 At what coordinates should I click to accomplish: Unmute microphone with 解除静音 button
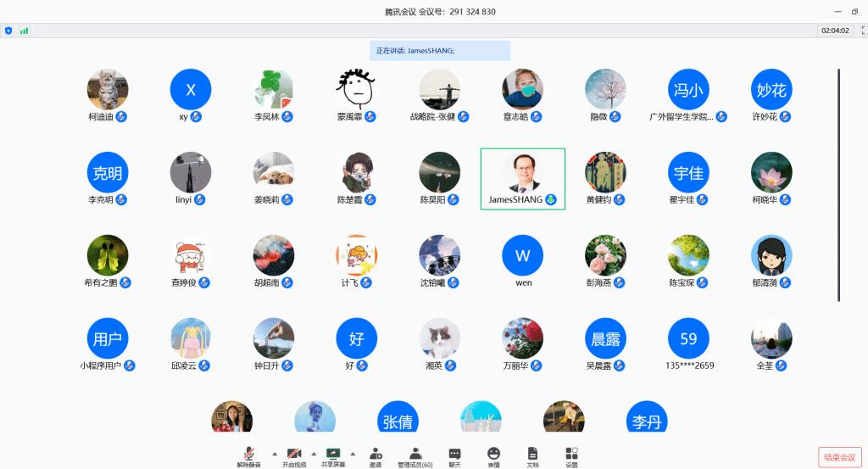(248, 455)
